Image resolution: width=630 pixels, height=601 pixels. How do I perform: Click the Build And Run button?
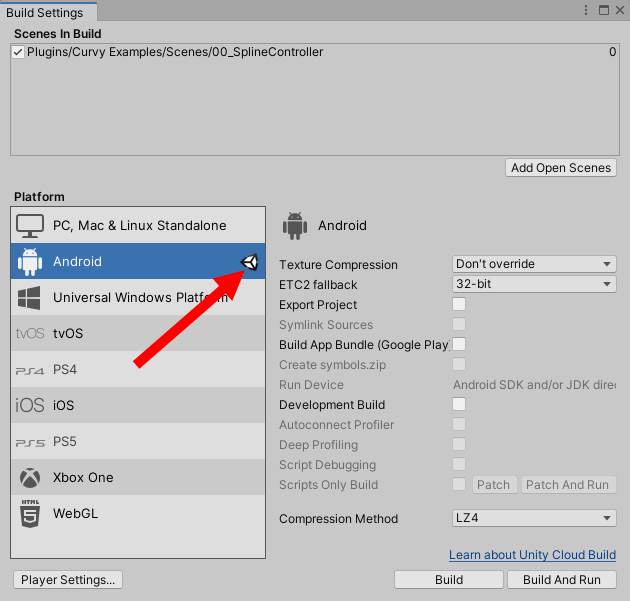click(x=562, y=580)
